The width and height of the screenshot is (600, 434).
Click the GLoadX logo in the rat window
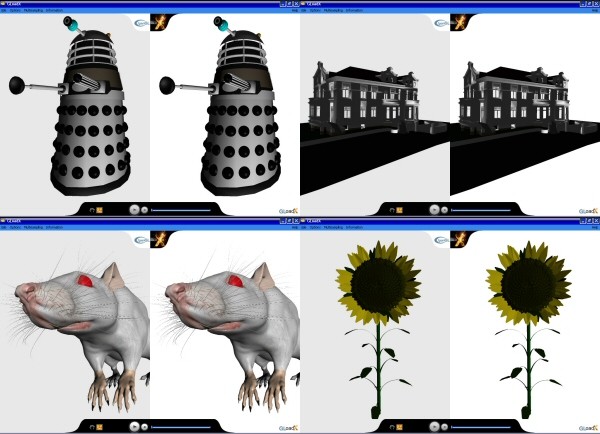285,427
